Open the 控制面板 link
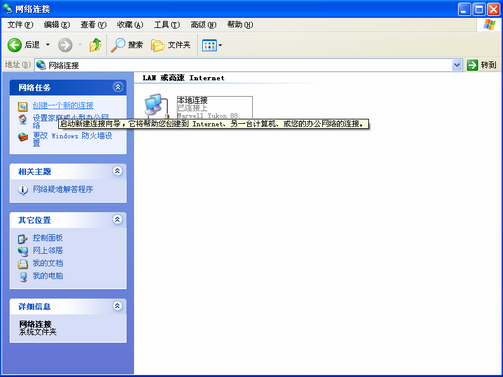503x377 pixels. [48, 238]
